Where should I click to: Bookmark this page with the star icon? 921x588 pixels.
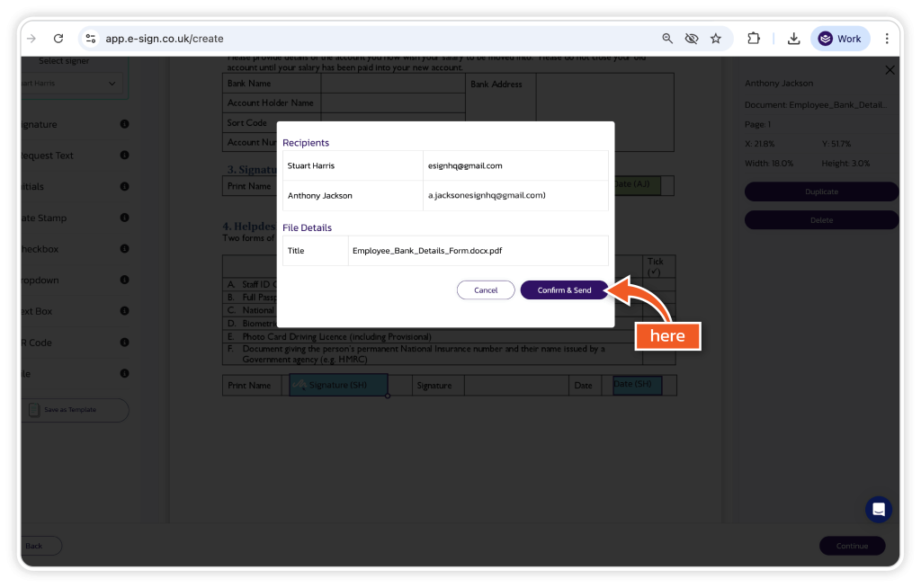tap(716, 39)
